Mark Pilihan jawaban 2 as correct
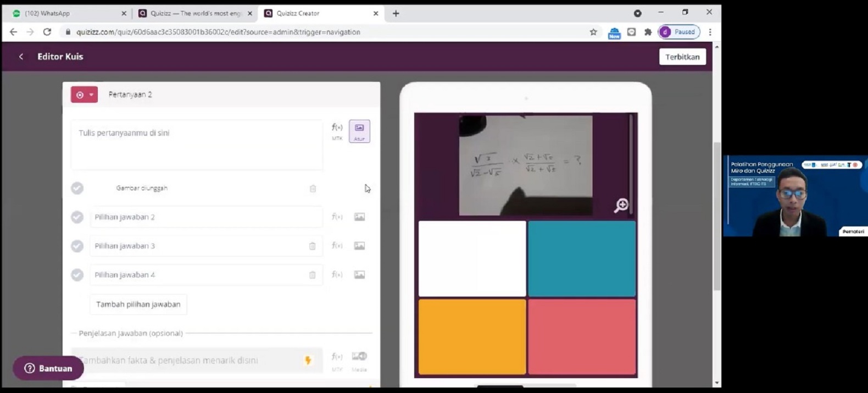The image size is (868, 393). tap(77, 217)
